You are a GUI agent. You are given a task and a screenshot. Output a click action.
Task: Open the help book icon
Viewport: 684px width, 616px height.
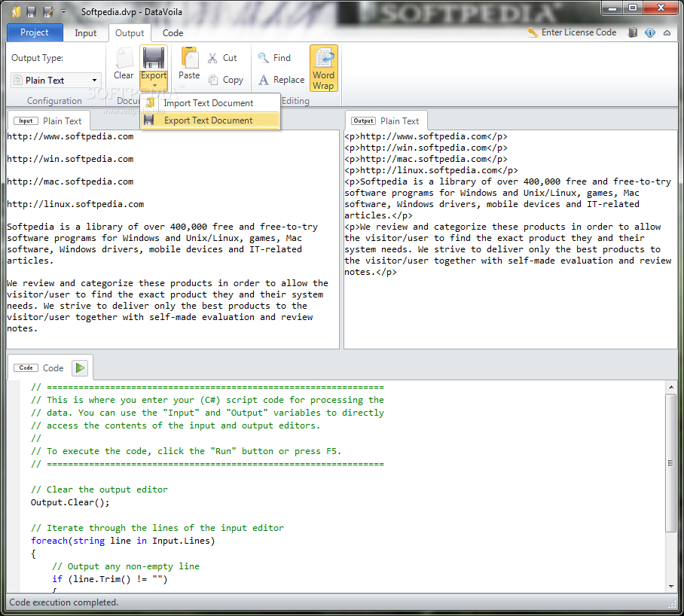633,32
